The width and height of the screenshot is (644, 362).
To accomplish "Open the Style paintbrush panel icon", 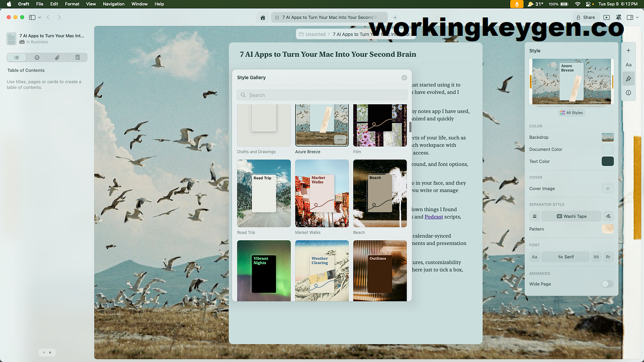I will [628, 79].
